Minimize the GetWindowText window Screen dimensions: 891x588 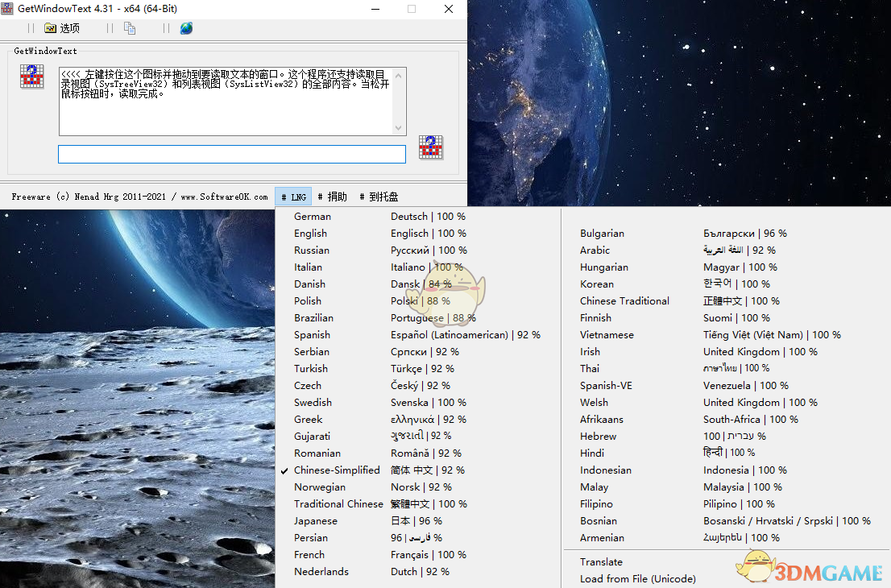pyautogui.click(x=375, y=9)
